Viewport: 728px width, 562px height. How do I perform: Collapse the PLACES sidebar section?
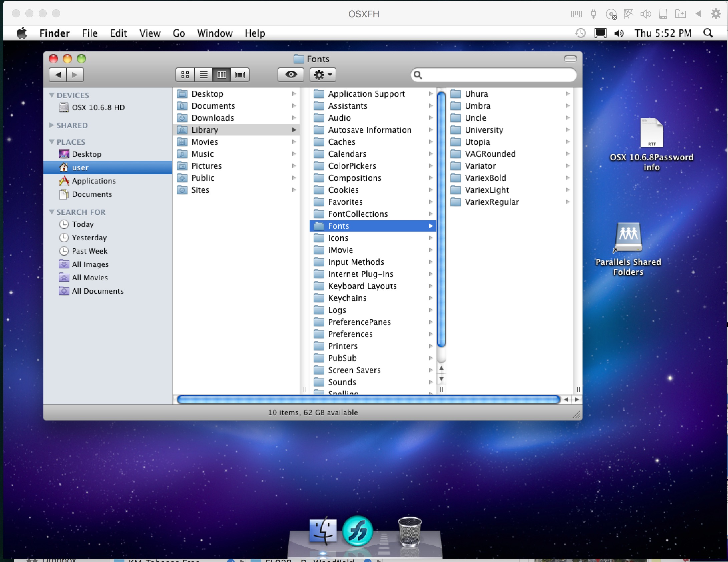[x=52, y=142]
